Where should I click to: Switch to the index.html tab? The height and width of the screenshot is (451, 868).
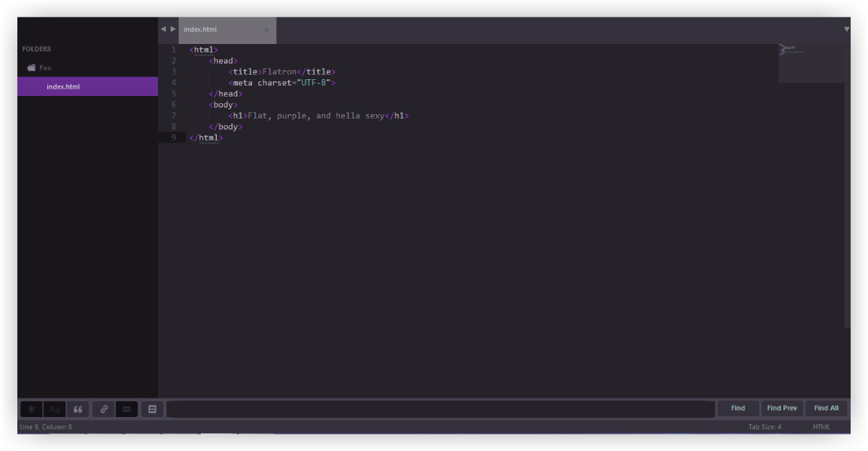(227, 30)
